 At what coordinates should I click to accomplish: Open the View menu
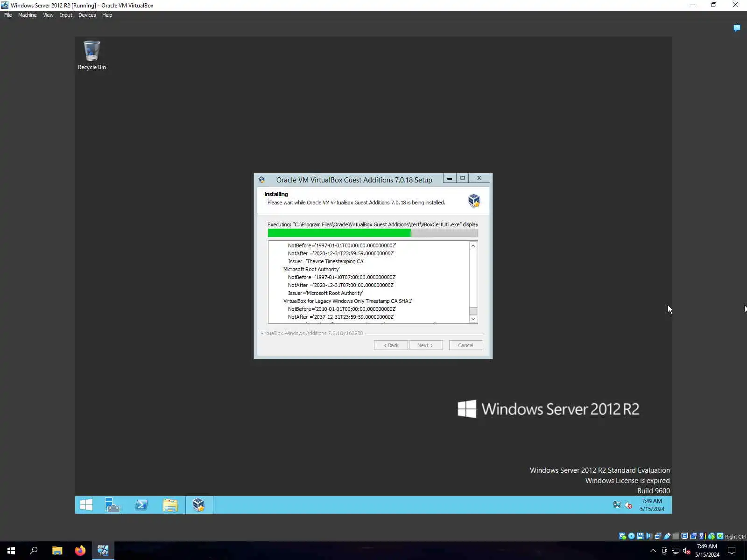(x=48, y=15)
